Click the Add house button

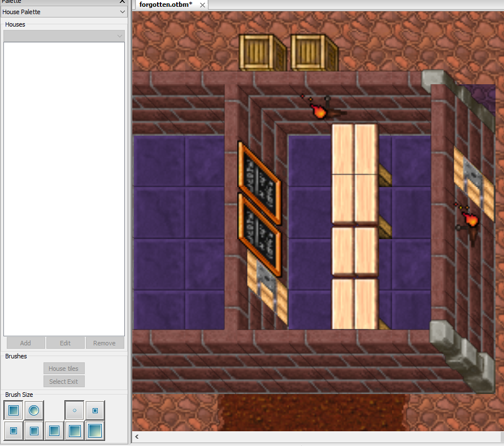pos(26,343)
